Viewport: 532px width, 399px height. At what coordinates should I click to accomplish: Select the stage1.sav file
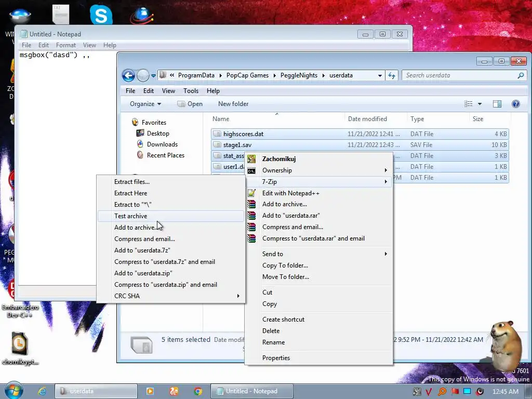(x=360, y=144)
